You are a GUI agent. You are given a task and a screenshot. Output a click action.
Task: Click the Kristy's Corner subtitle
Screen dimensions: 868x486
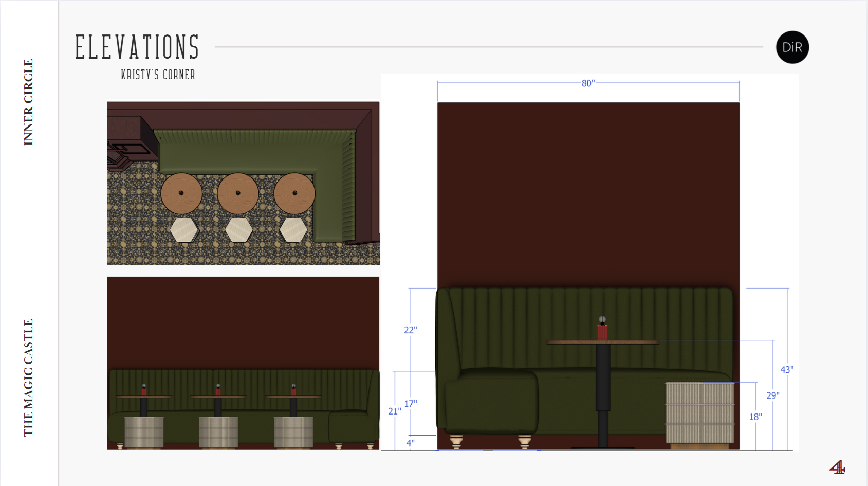click(158, 75)
